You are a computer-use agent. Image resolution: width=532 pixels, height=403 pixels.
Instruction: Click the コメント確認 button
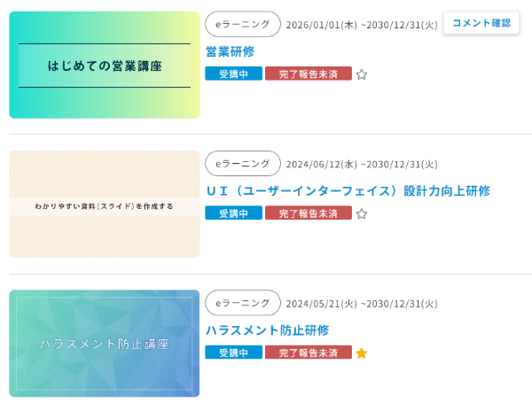481,24
